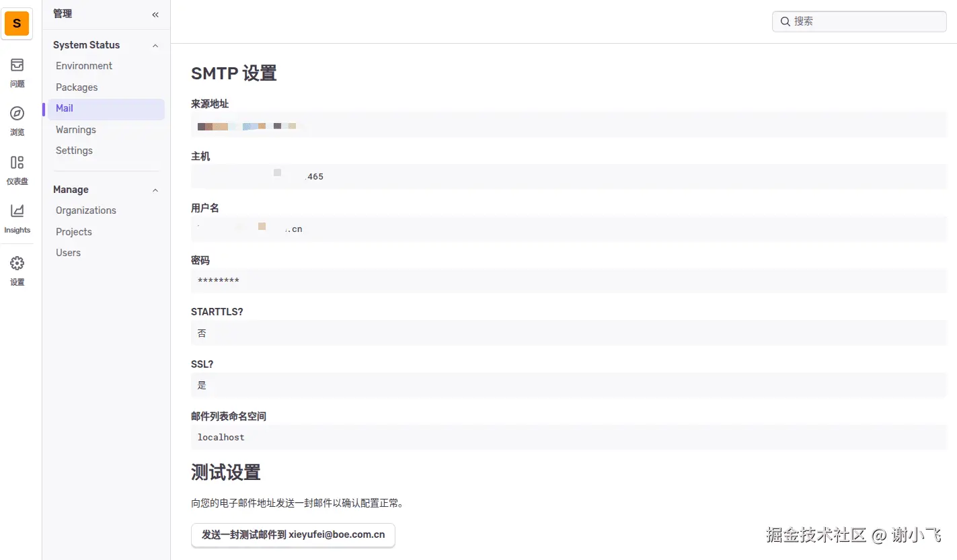Select Packages under System Status
957x560 pixels.
pyautogui.click(x=76, y=87)
